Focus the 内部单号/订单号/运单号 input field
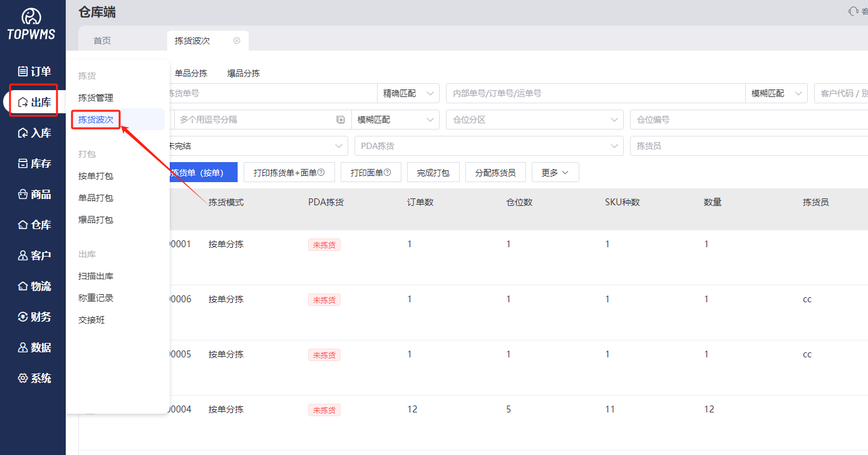 (x=596, y=93)
